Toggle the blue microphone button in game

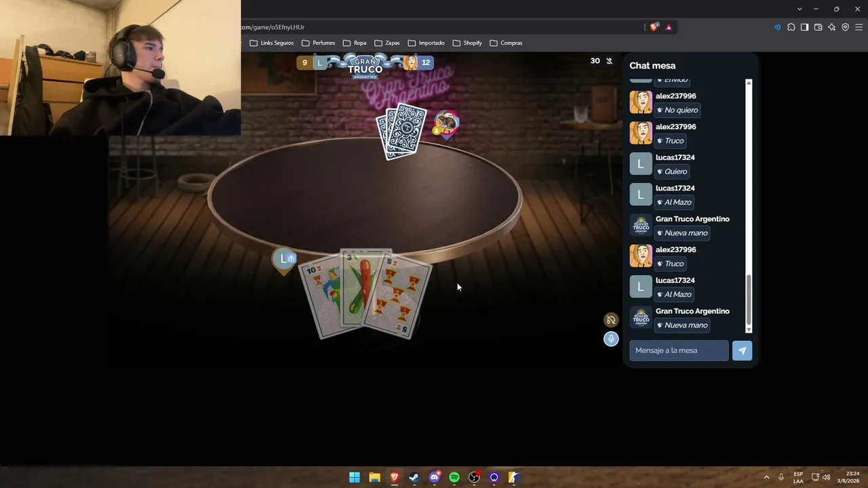[611, 339]
